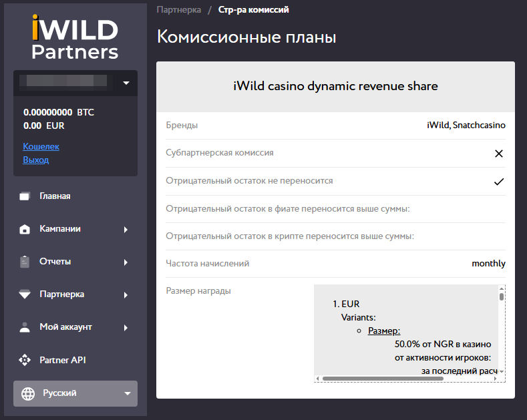Click the Размер: underlined link
This screenshot has height=420, width=527.
point(384,331)
